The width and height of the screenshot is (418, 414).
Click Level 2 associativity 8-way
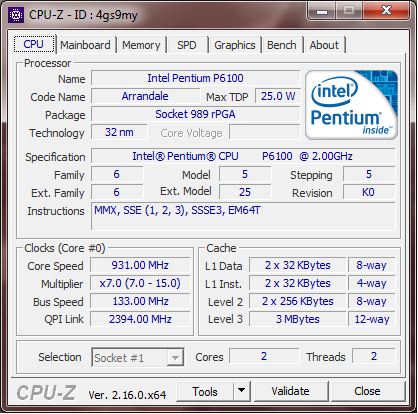[372, 301]
